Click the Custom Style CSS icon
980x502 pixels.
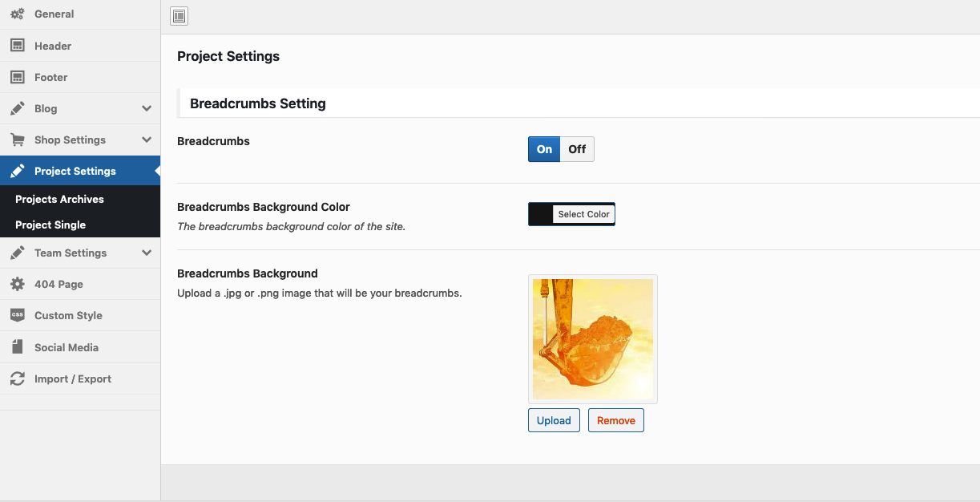point(17,315)
